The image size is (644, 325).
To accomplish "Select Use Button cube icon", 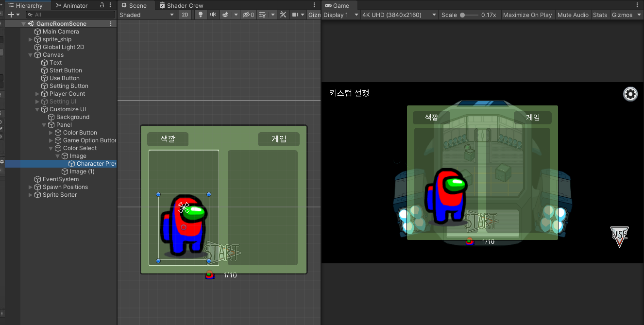I will pyautogui.click(x=44, y=78).
